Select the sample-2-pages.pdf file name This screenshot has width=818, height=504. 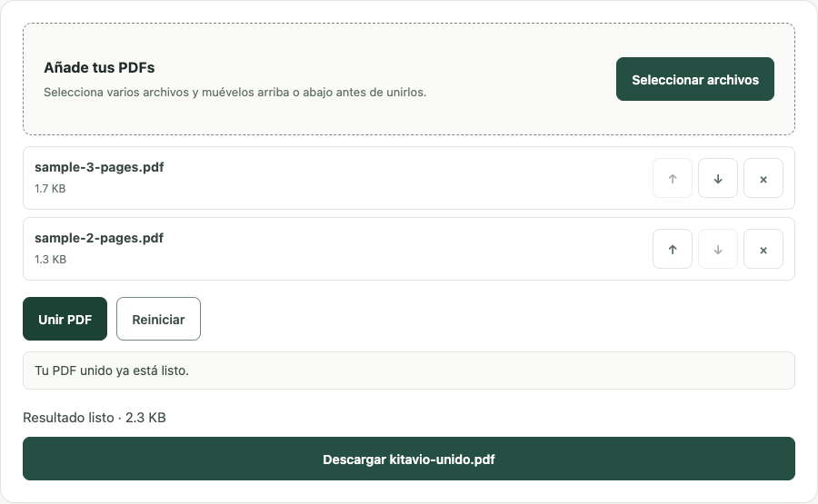(99, 238)
